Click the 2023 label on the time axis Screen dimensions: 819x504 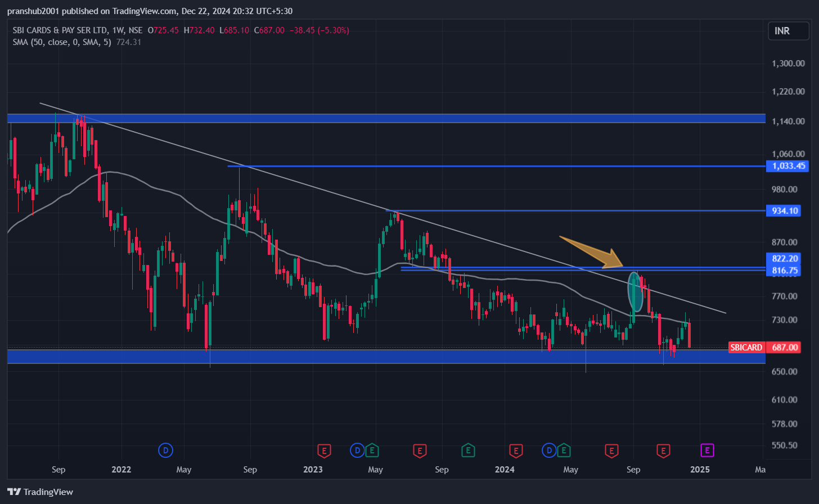[x=313, y=470]
